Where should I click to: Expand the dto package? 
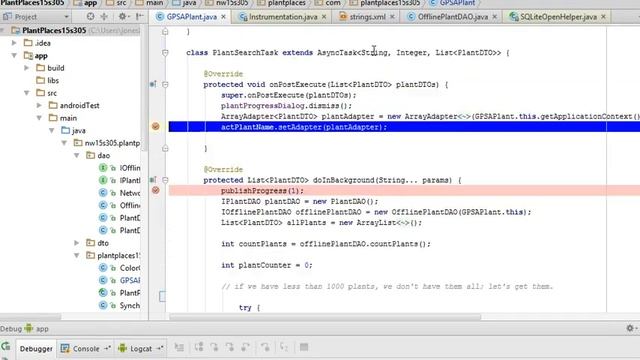(77, 243)
